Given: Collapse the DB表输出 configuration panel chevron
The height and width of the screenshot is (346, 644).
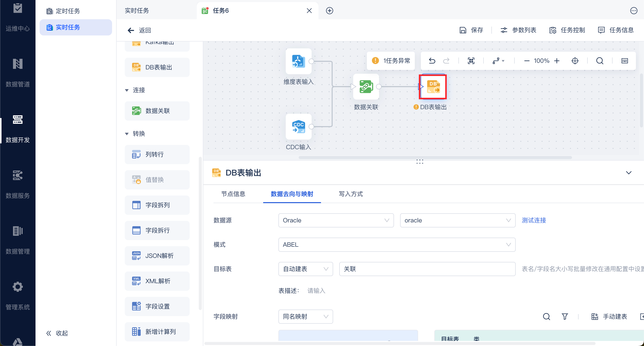Looking at the screenshot, I should pyautogui.click(x=629, y=173).
